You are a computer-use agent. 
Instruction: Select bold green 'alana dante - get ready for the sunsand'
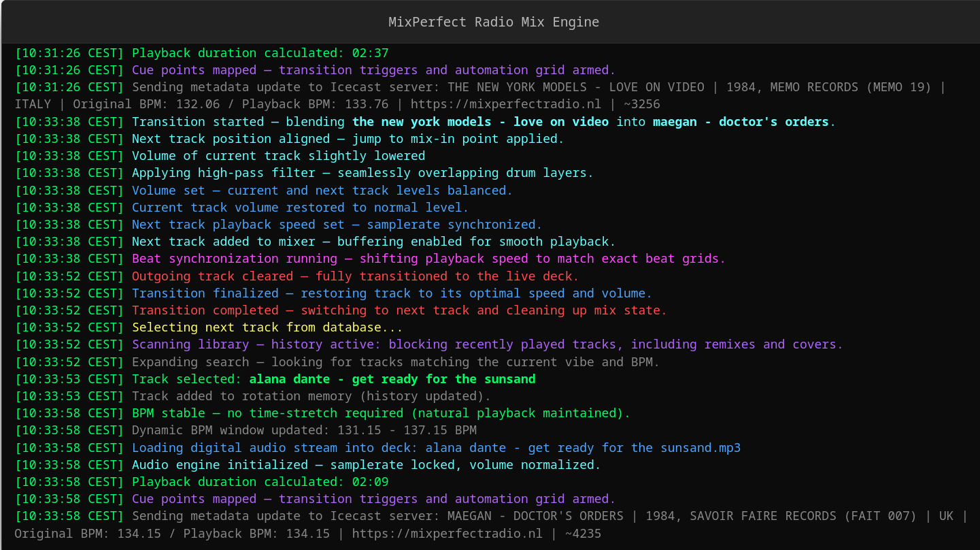point(392,379)
